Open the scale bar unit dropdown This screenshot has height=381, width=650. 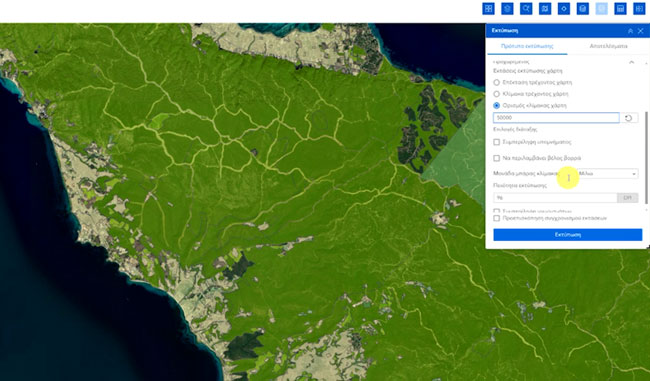point(607,174)
